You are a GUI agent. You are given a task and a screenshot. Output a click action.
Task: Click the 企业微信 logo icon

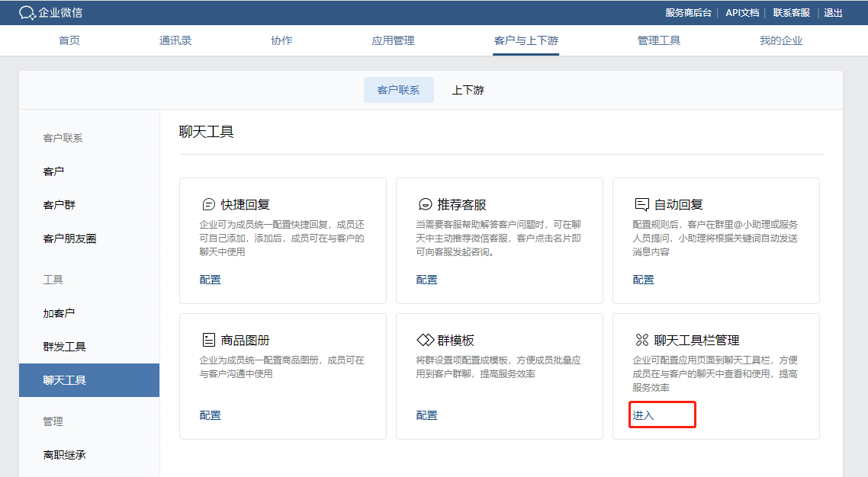27,13
